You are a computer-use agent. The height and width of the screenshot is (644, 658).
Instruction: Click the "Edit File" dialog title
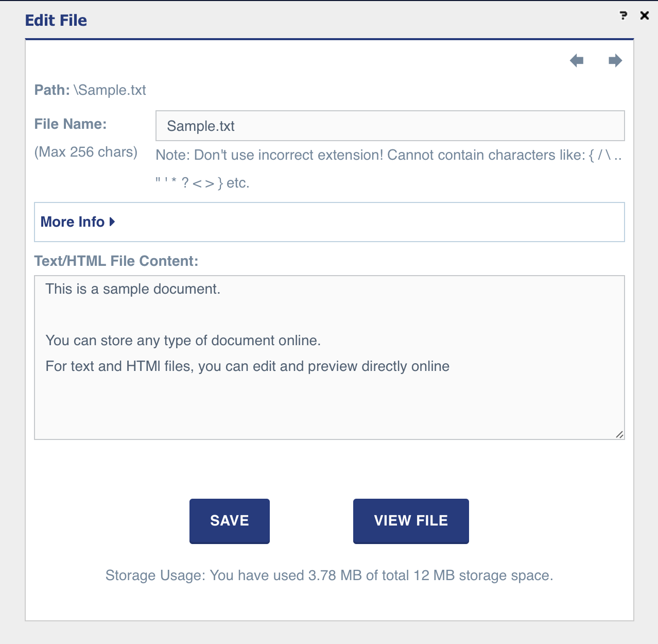[x=56, y=21]
